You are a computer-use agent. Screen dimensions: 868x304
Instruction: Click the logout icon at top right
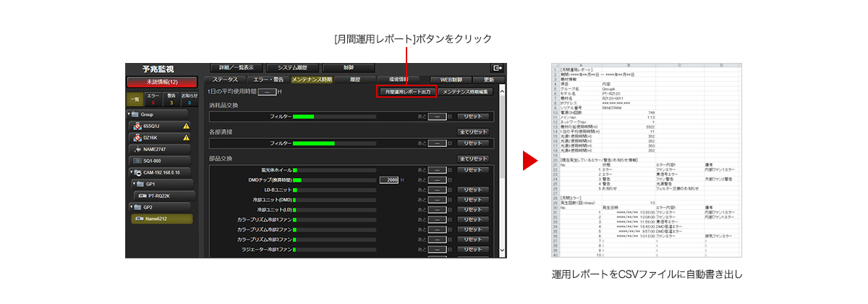[497, 68]
